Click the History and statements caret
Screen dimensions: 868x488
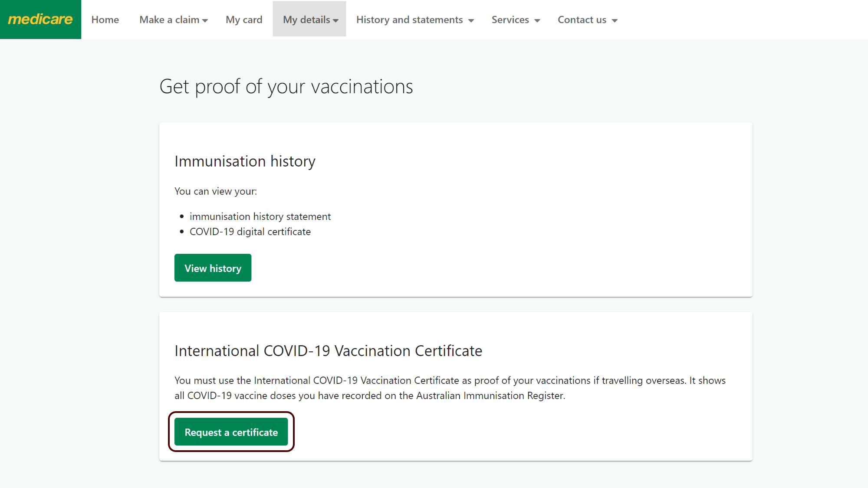click(x=471, y=20)
